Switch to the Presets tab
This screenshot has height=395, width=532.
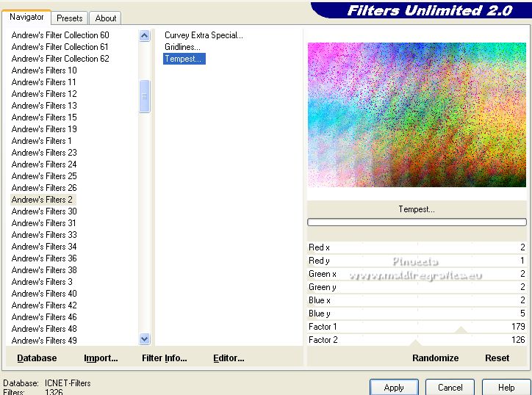pos(70,18)
